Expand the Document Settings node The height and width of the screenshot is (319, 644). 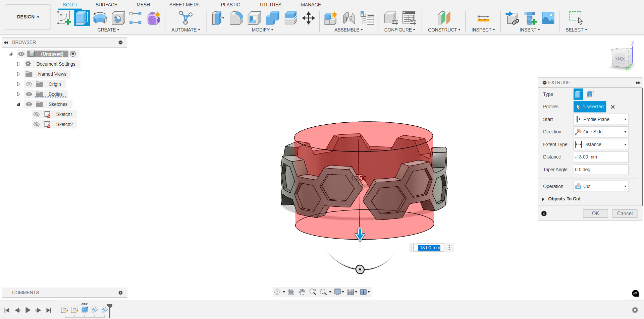[18, 64]
